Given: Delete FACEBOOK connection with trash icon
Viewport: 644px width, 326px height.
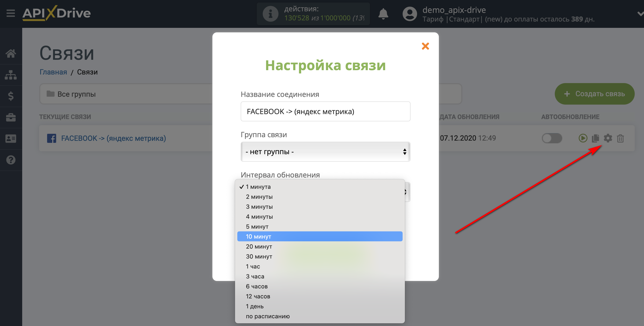Looking at the screenshot, I should pos(620,138).
